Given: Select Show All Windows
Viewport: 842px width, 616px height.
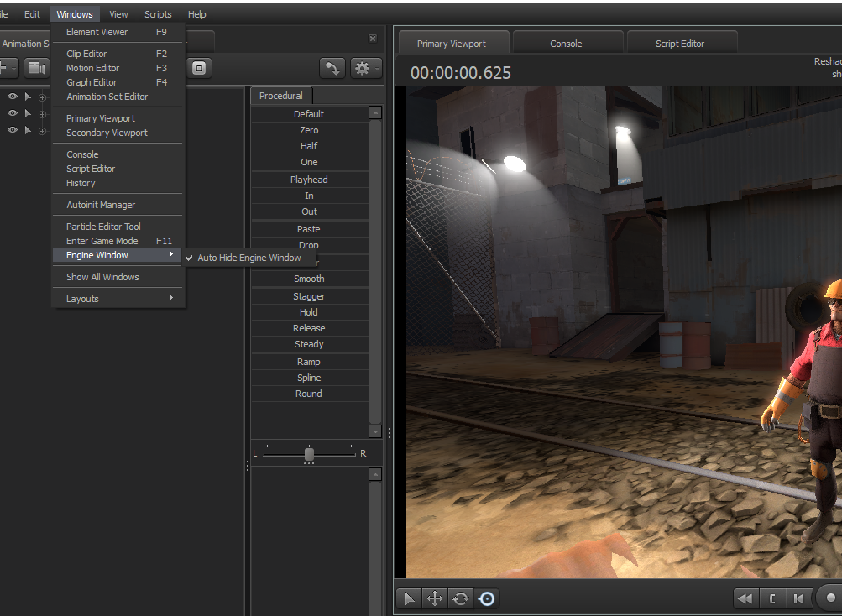Looking at the screenshot, I should point(118,277).
